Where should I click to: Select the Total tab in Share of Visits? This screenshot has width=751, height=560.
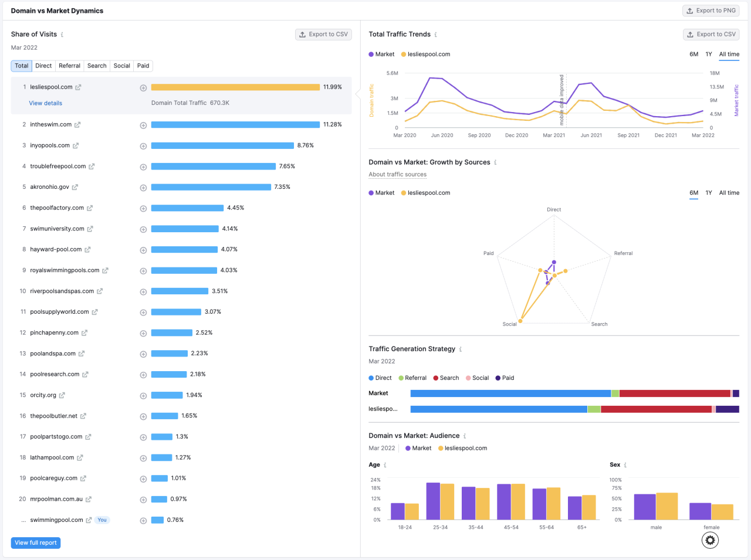(x=22, y=66)
